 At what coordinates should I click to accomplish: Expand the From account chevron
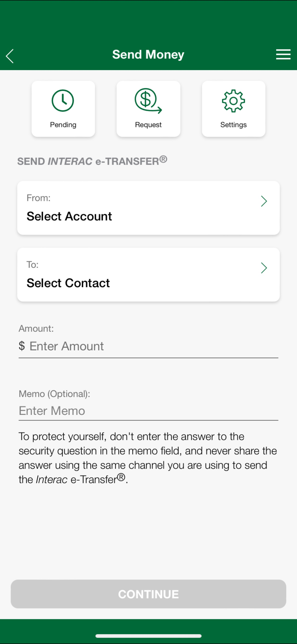(264, 201)
